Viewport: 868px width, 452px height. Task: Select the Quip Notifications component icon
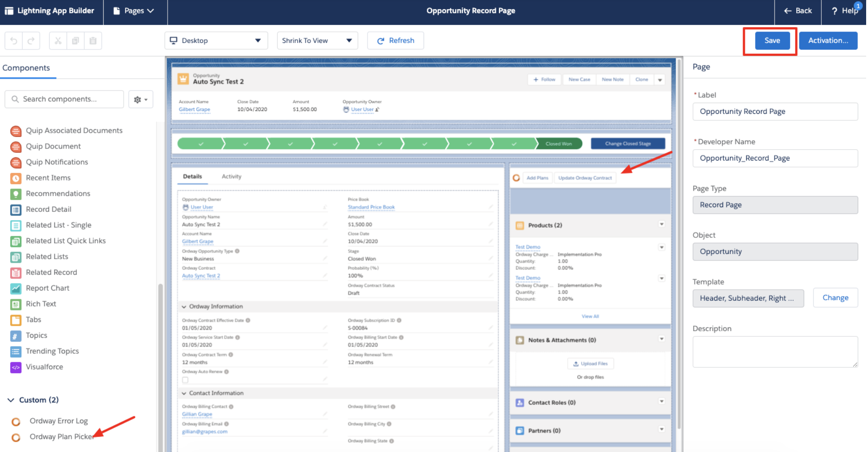16,162
